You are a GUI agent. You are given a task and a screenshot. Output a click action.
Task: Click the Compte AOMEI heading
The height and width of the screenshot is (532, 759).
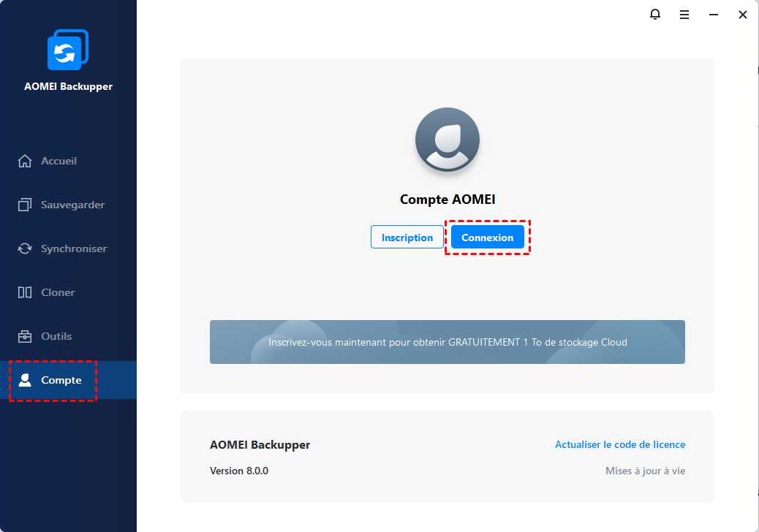(448, 199)
